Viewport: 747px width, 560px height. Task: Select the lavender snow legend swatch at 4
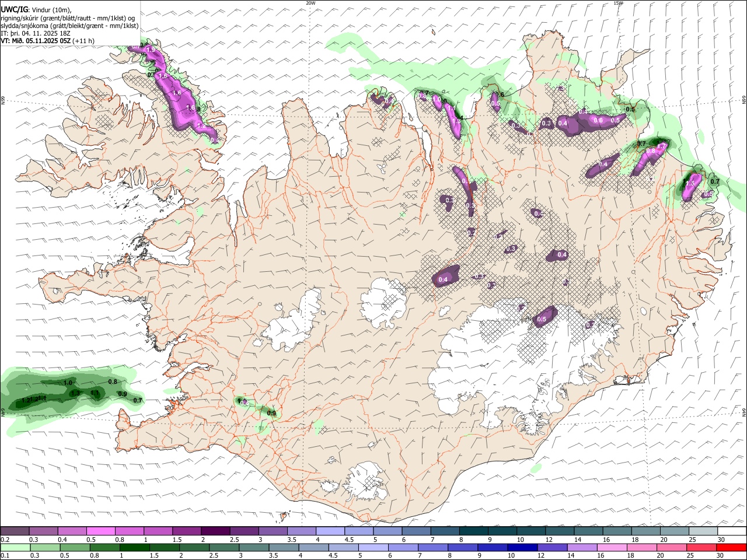click(x=330, y=531)
